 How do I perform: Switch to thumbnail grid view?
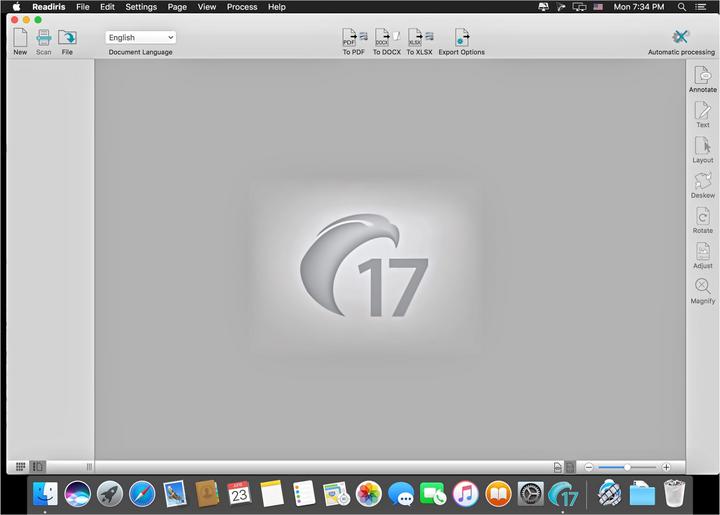click(x=20, y=467)
